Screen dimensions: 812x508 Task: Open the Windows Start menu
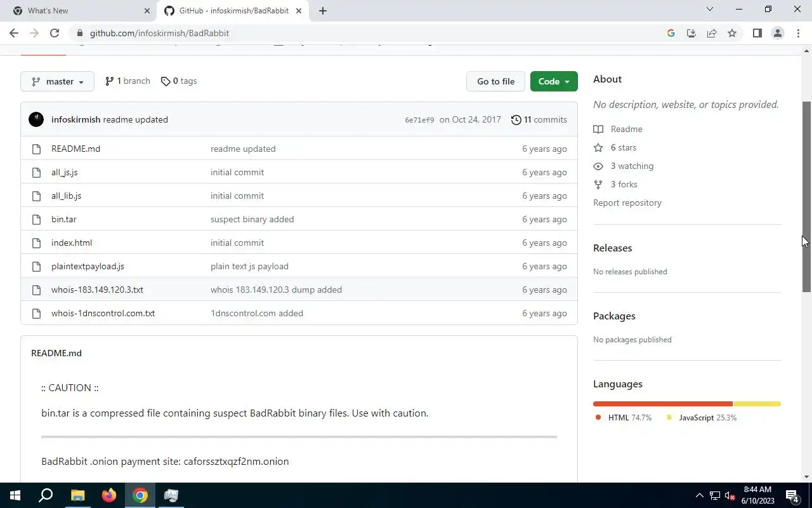15,495
